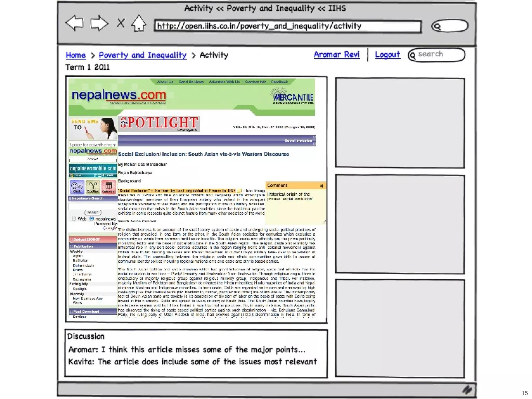Click the browser URL address field

[x=287, y=26]
